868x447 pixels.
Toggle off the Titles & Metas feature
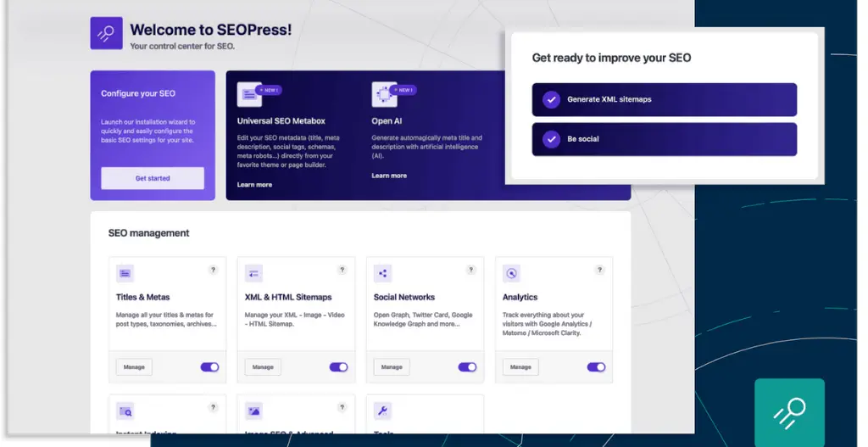pyautogui.click(x=209, y=367)
